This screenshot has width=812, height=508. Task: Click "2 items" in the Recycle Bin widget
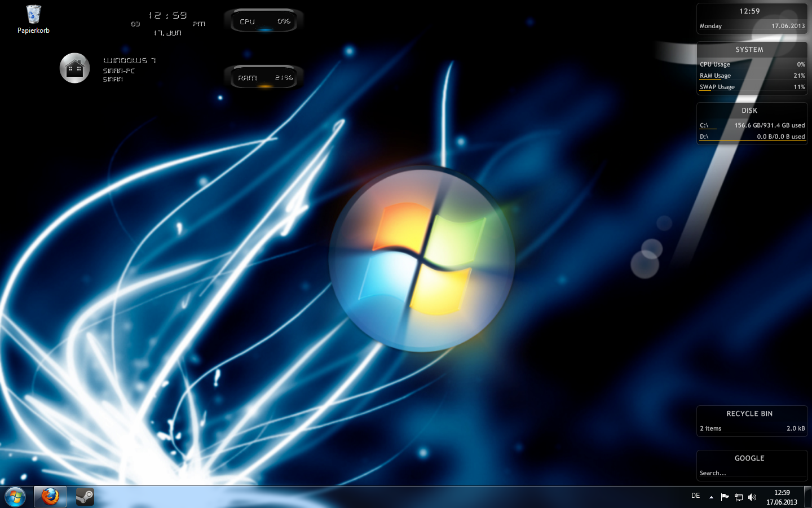tap(710, 428)
